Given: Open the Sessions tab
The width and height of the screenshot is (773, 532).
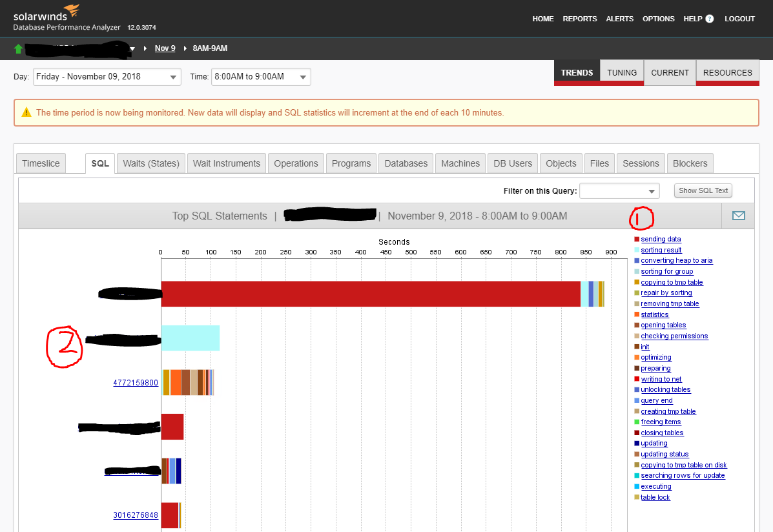Looking at the screenshot, I should pos(641,163).
